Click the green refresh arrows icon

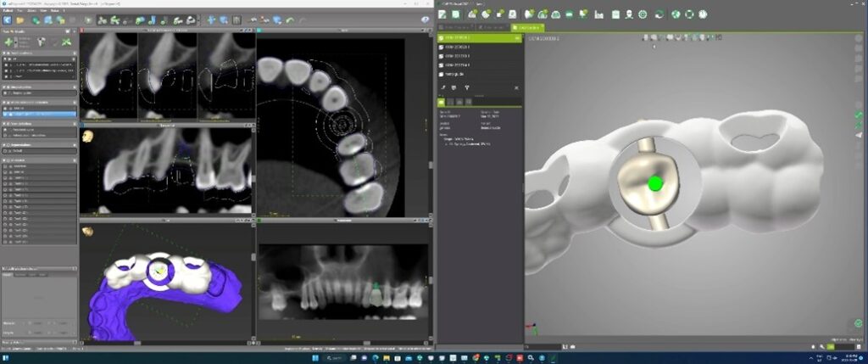pyautogui.click(x=659, y=14)
